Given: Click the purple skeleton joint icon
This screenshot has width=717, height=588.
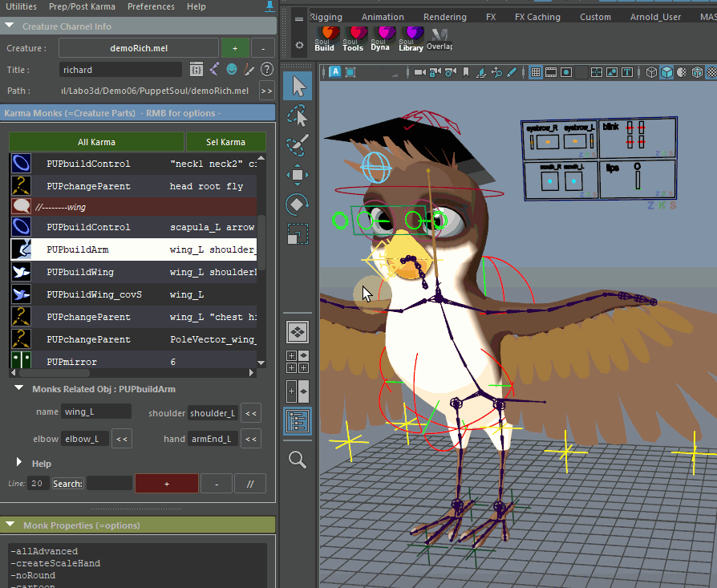Looking at the screenshot, I should click(214, 70).
